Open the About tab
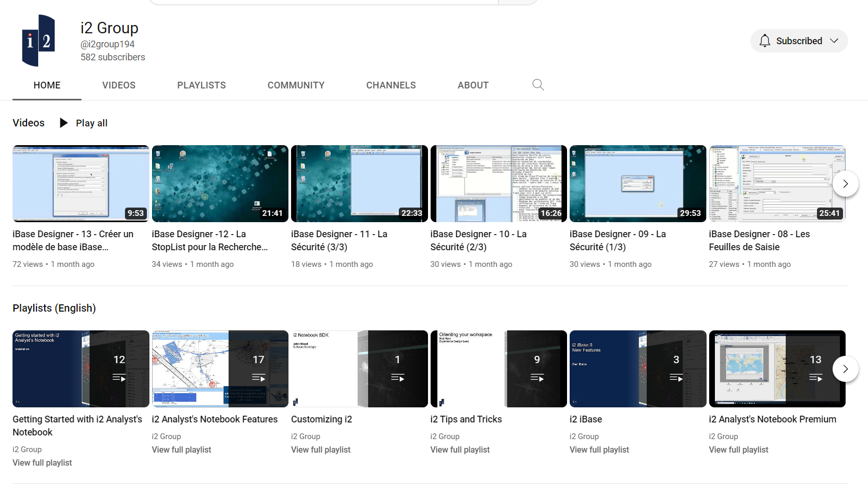The width and height of the screenshot is (868, 488). (x=473, y=85)
